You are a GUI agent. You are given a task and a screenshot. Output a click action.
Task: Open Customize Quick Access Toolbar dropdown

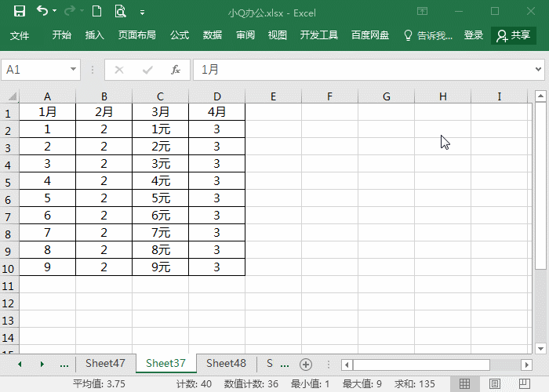142,13
